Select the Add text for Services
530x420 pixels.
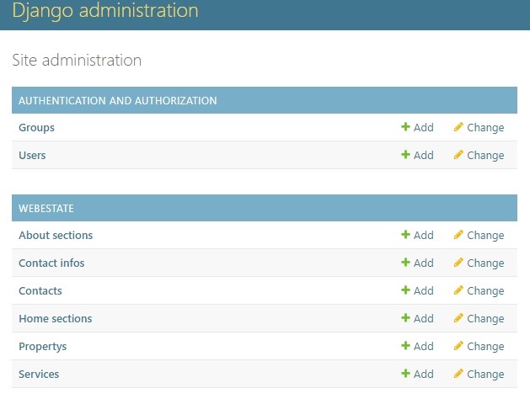424,374
